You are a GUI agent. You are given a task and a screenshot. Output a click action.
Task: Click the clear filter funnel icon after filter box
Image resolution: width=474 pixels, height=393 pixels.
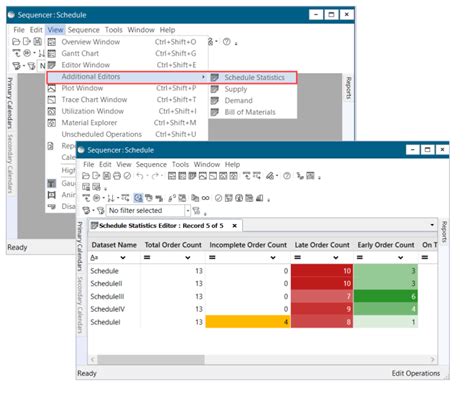click(x=196, y=210)
